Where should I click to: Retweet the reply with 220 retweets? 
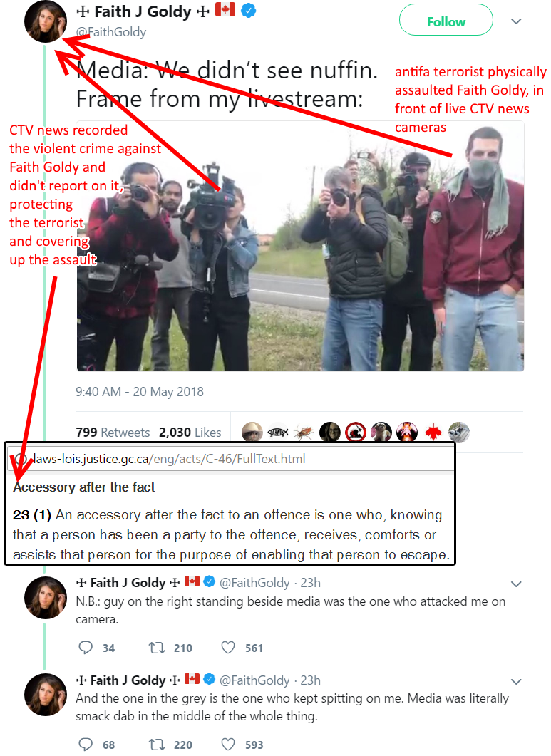point(157,745)
